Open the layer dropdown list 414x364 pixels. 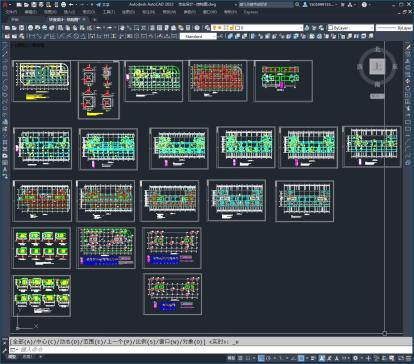coord(257,28)
